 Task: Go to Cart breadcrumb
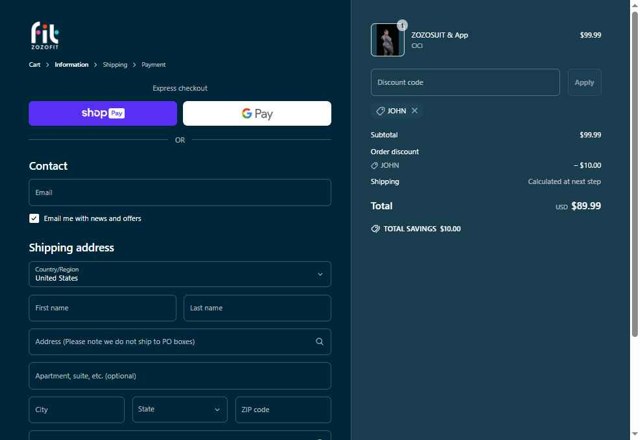35,64
